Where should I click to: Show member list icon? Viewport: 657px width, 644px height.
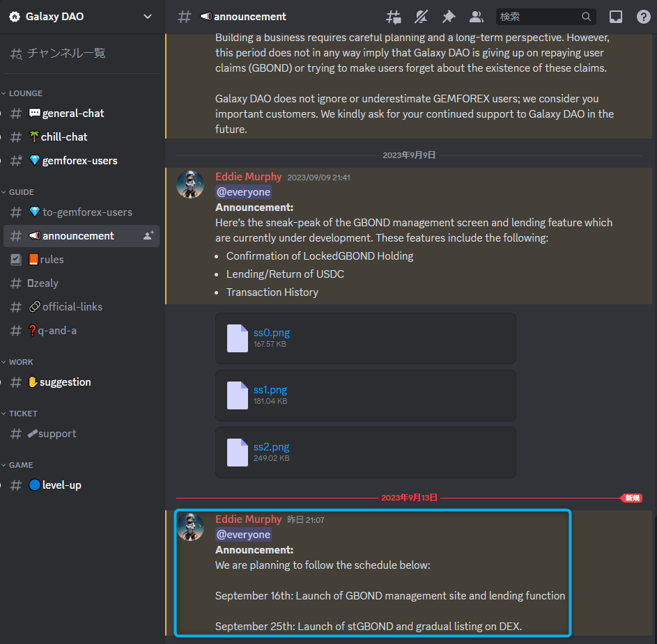coord(477,17)
